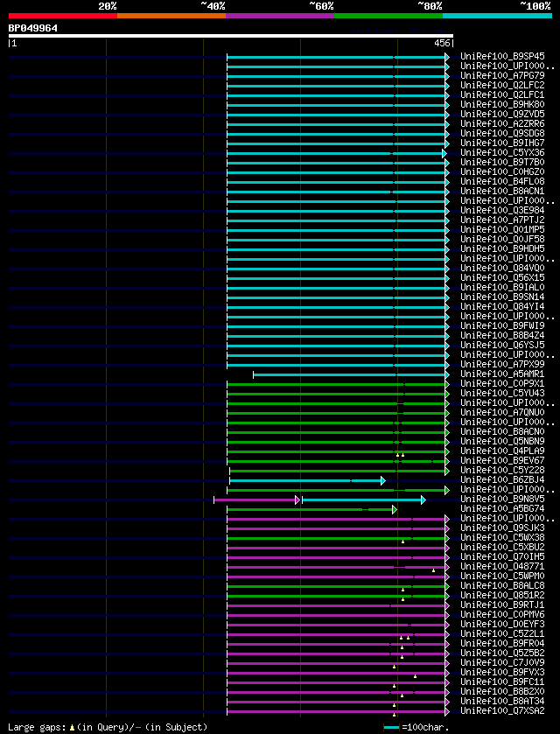560x734 pixels.
Task: Click the UniRef100_A5AMR1 label
Action: (502, 374)
